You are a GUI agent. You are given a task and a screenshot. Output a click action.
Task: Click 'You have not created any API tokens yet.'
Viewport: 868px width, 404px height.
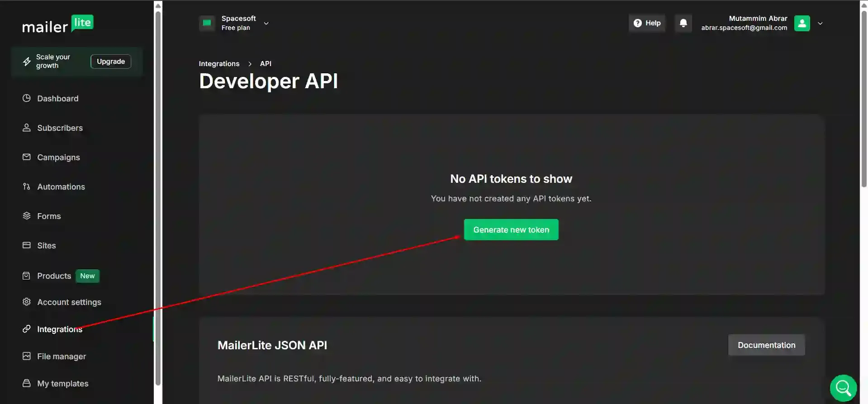[511, 199]
